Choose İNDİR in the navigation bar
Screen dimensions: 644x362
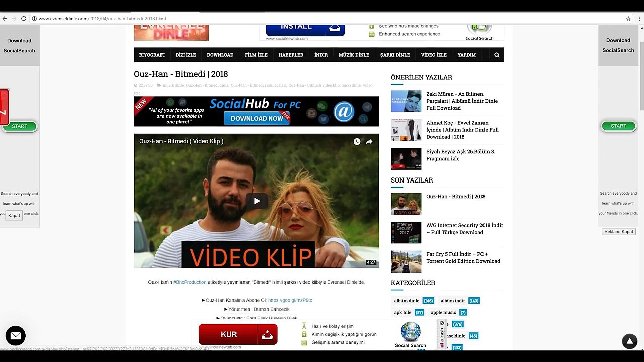321,55
